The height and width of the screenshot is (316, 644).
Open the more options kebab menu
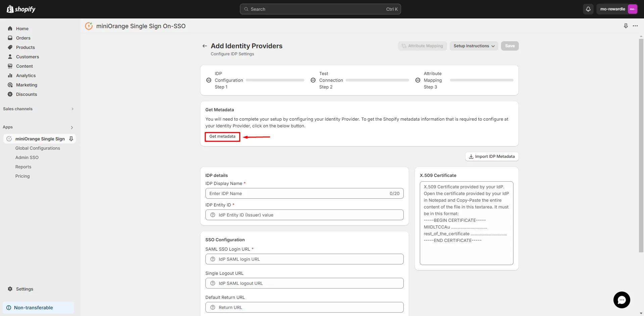click(636, 26)
